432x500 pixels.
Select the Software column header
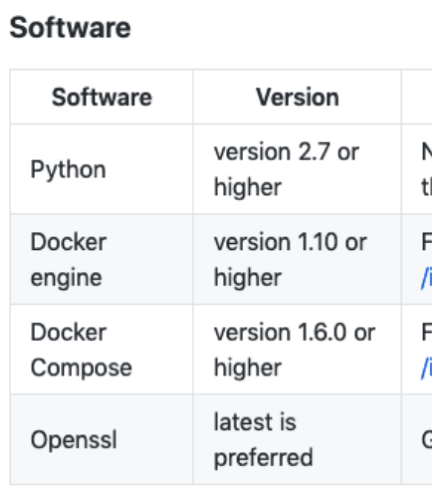pos(102,97)
